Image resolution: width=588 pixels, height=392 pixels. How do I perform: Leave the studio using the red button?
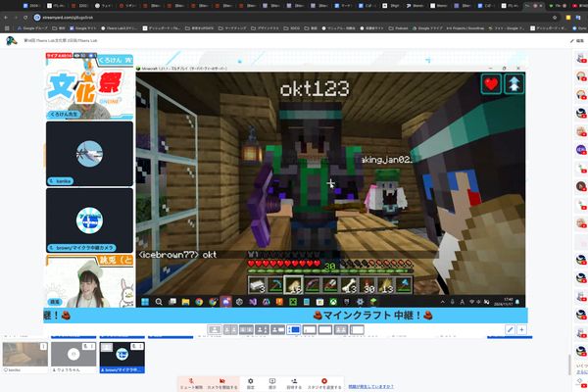click(x=324, y=383)
